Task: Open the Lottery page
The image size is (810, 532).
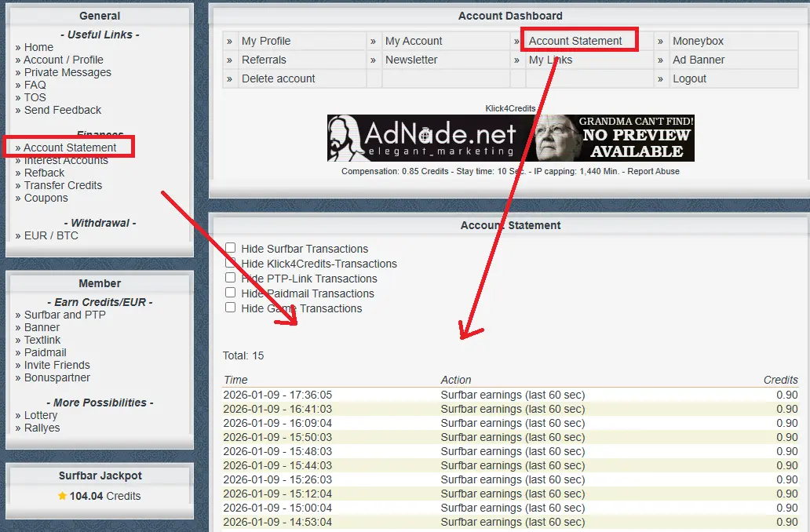Action: pyautogui.click(x=41, y=415)
